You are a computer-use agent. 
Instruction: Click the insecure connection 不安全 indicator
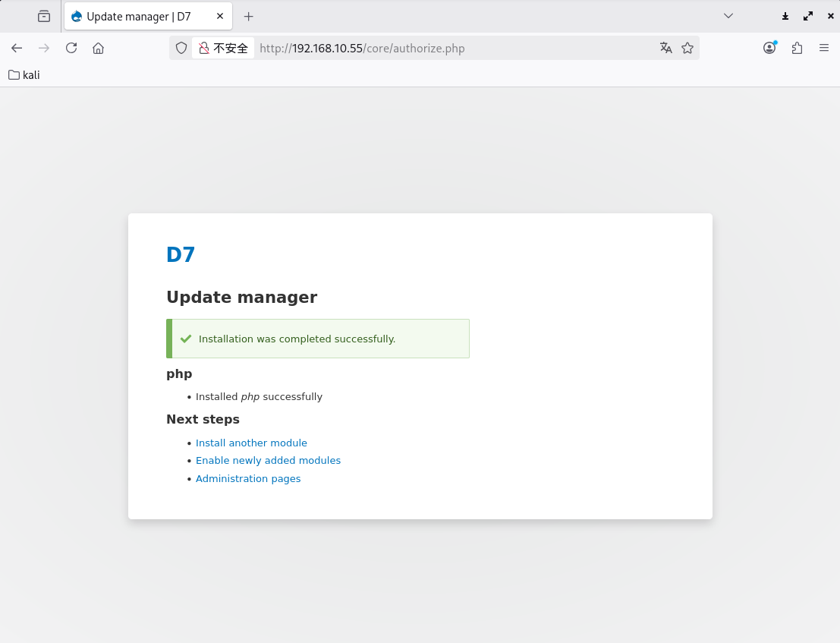coord(223,48)
